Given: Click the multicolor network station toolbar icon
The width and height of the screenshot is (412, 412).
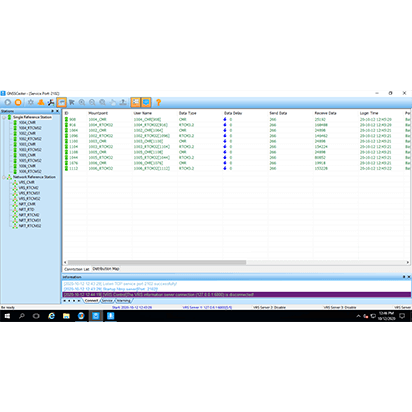Looking at the screenshot, I should (x=51, y=102).
